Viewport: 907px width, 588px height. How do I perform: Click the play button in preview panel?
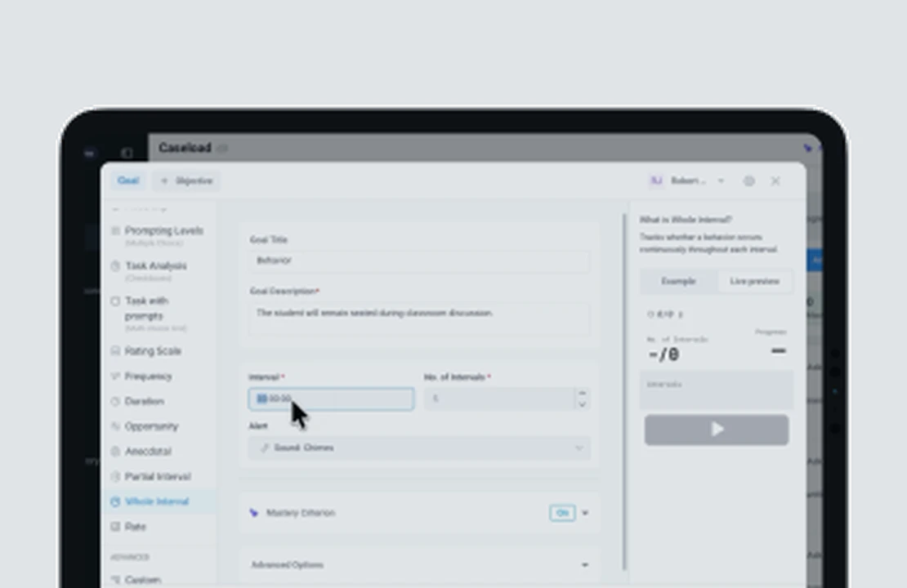[x=717, y=430]
